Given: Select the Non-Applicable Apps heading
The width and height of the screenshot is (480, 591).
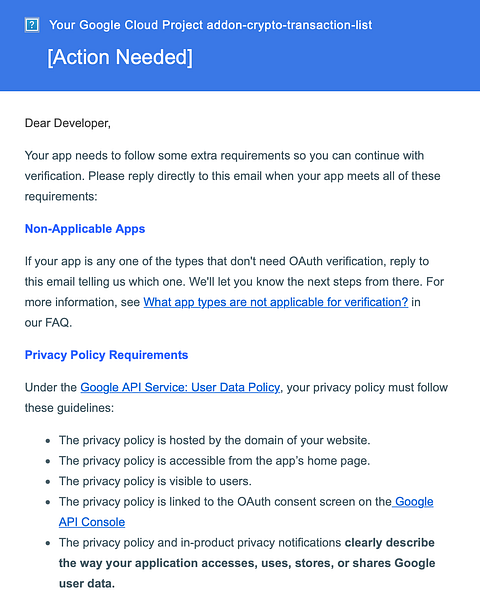Looking at the screenshot, I should coord(85,229).
